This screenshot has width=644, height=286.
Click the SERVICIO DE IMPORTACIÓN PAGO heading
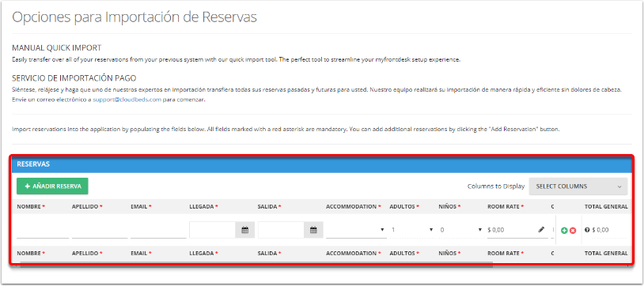(74, 78)
